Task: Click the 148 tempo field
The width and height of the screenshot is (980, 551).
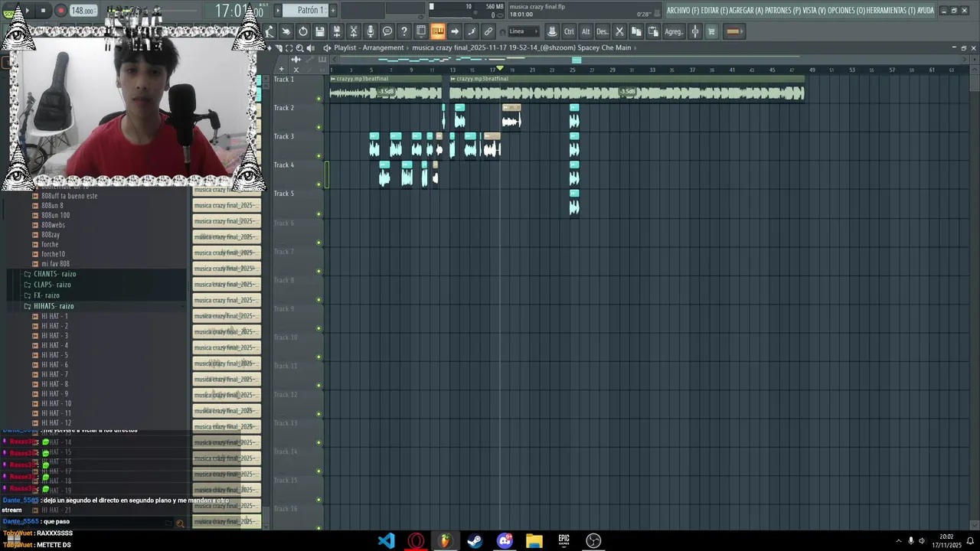Action: (x=83, y=11)
